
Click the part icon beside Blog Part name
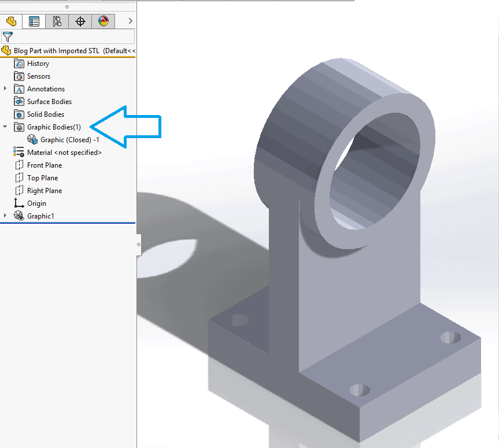coord(6,50)
